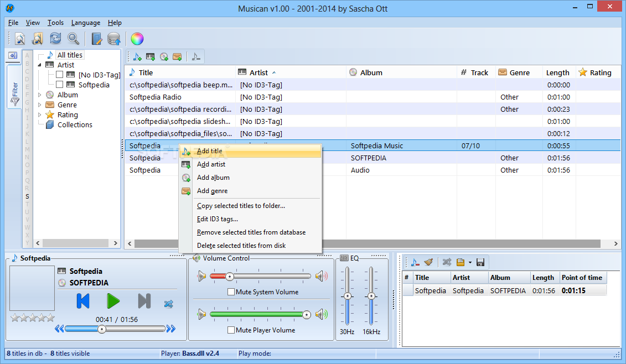Check the Softpedia artist checkbox in tree
This screenshot has width=626, height=364.
(59, 85)
